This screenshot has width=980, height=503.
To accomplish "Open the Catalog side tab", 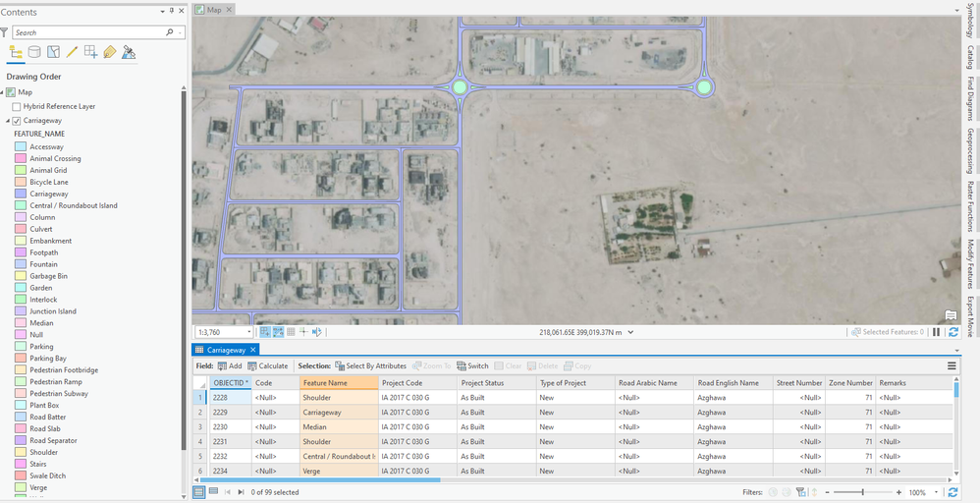I will point(970,57).
